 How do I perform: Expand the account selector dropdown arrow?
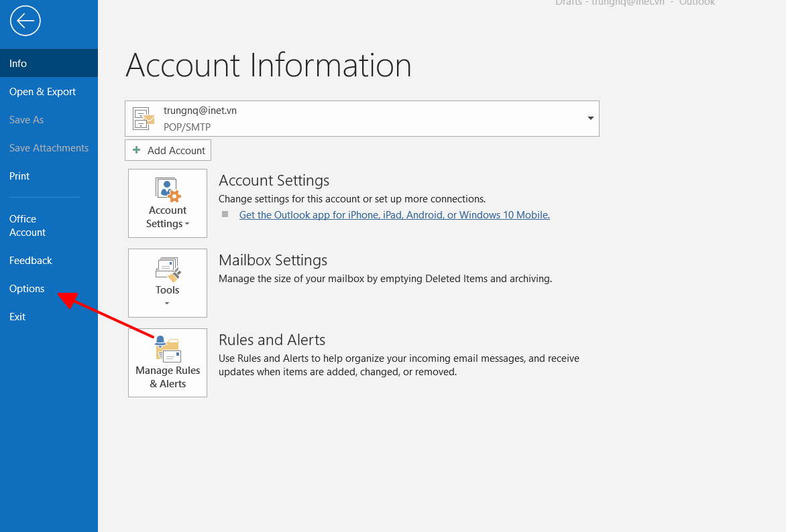[x=590, y=118]
